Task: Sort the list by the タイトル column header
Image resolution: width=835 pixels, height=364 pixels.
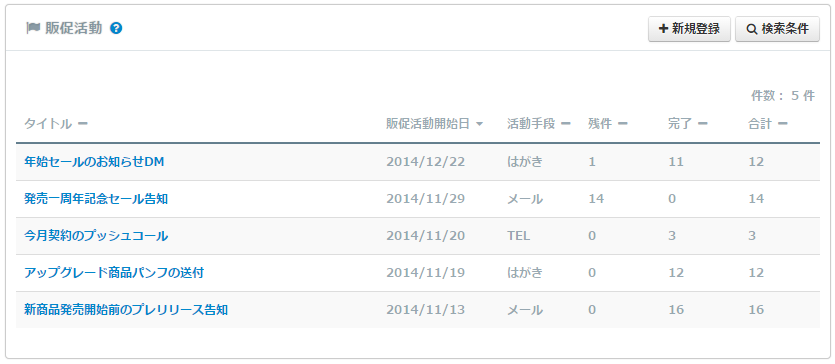Action: (x=48, y=124)
